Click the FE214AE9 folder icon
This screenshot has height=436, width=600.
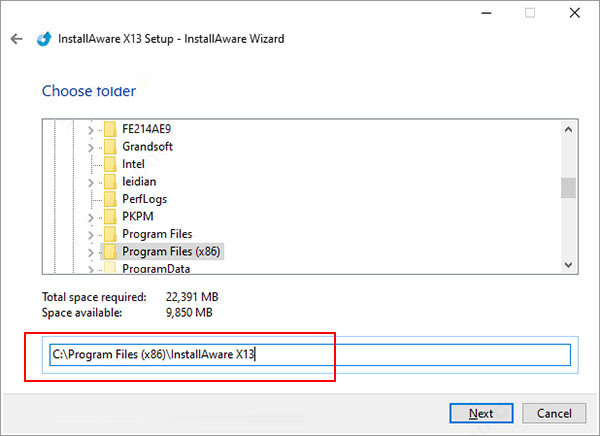[110, 129]
